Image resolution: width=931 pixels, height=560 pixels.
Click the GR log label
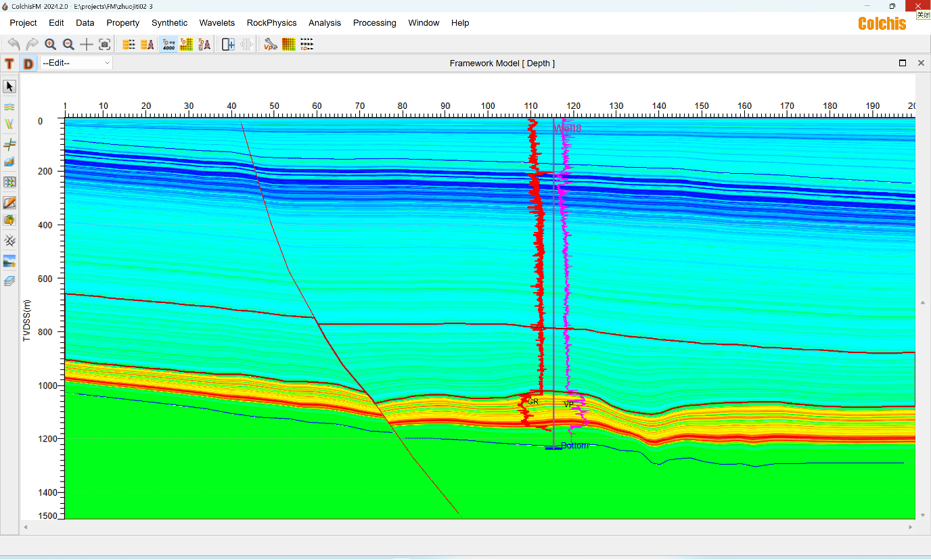pyautogui.click(x=533, y=402)
